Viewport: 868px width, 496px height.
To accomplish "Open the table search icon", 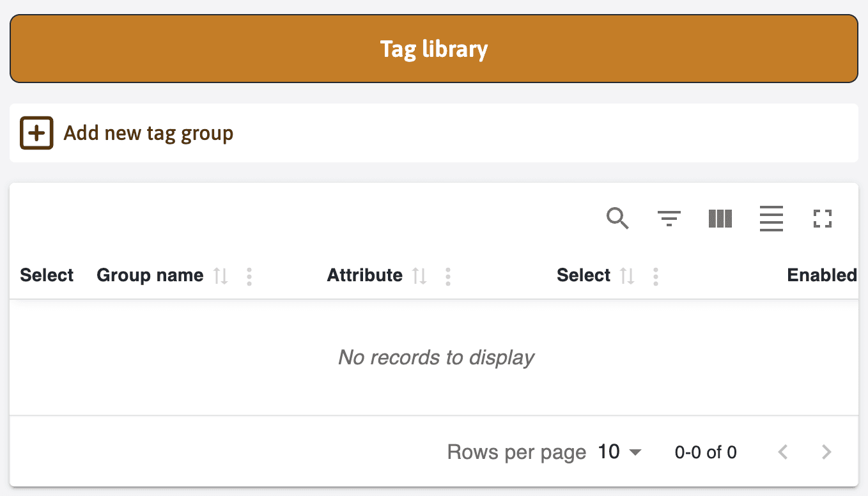I will point(617,219).
